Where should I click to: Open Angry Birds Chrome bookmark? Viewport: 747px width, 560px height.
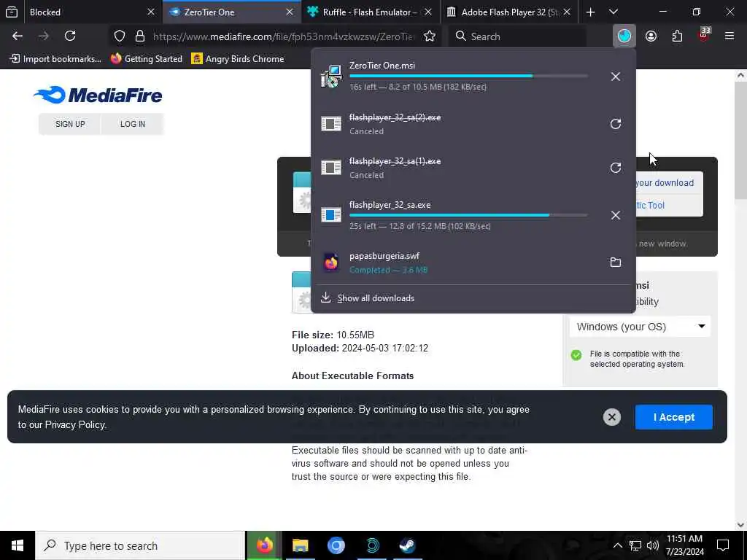[237, 59]
